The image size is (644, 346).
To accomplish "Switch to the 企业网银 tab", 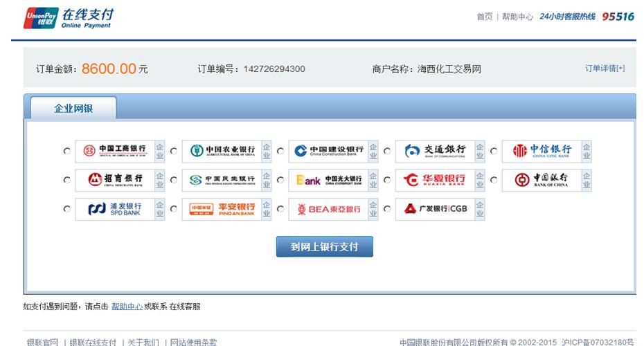I will 73,109.
